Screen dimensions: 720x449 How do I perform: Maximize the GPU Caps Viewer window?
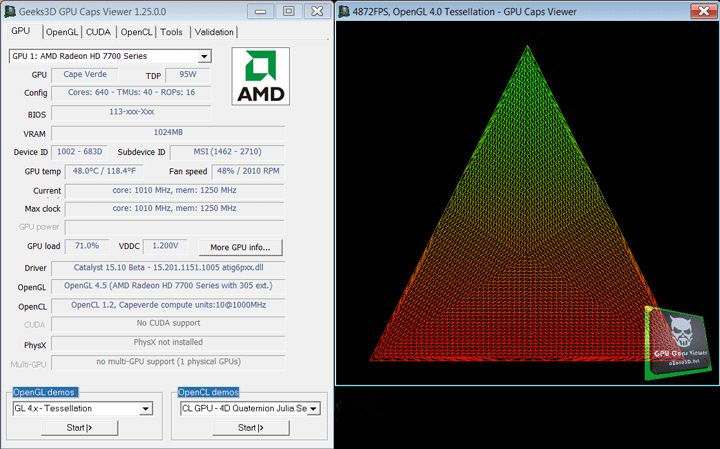pyautogui.click(x=288, y=11)
